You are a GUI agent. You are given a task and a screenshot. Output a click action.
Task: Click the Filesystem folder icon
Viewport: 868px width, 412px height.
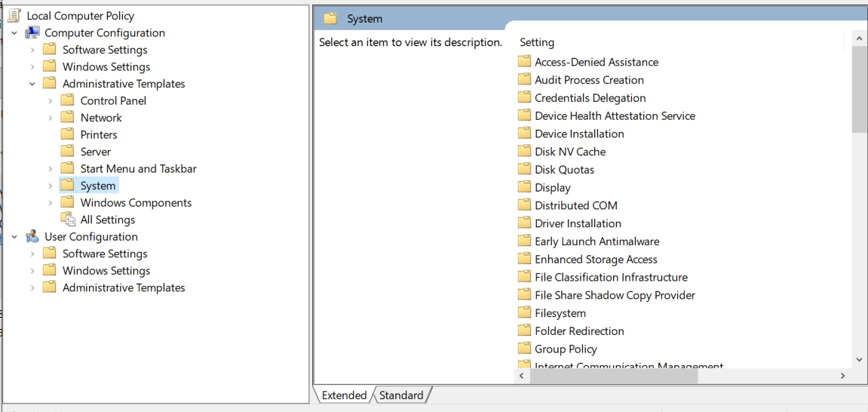tap(524, 313)
